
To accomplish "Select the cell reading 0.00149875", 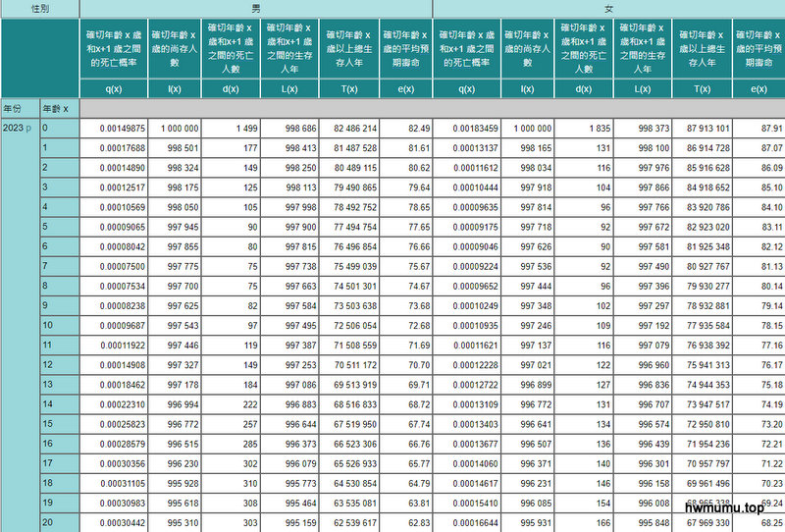I will (114, 129).
